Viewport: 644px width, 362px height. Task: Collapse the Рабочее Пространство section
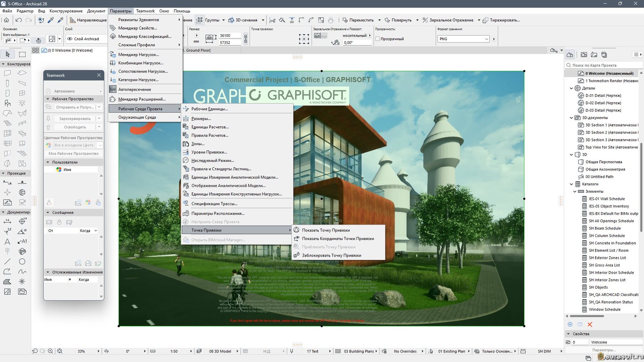[x=48, y=99]
